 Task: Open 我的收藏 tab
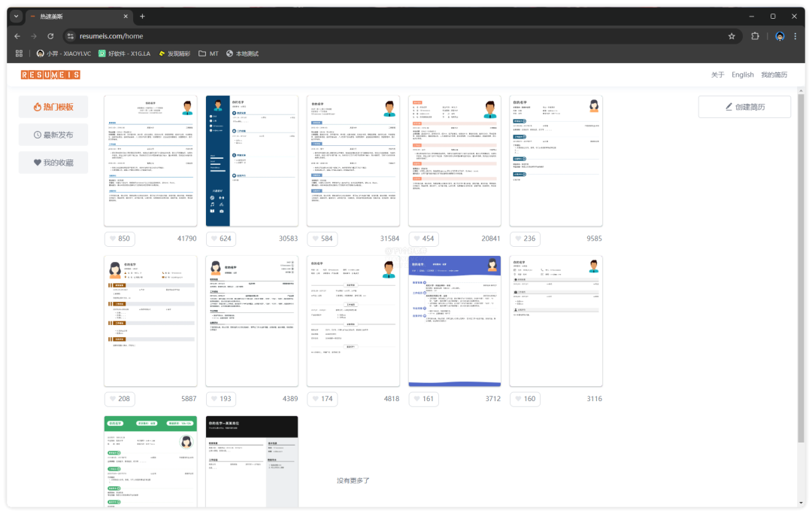tap(53, 163)
